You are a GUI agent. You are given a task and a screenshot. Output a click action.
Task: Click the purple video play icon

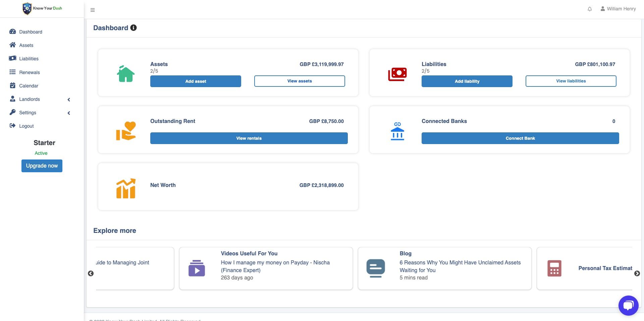click(197, 268)
